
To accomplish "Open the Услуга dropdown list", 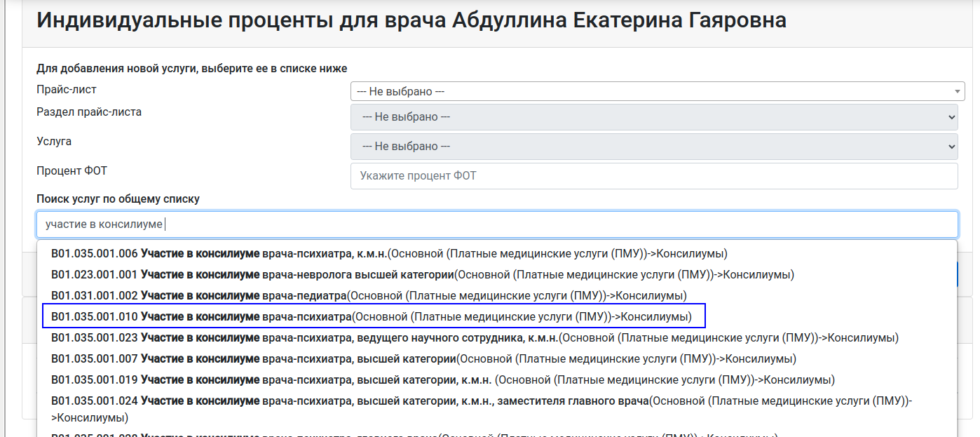I will tap(653, 147).
